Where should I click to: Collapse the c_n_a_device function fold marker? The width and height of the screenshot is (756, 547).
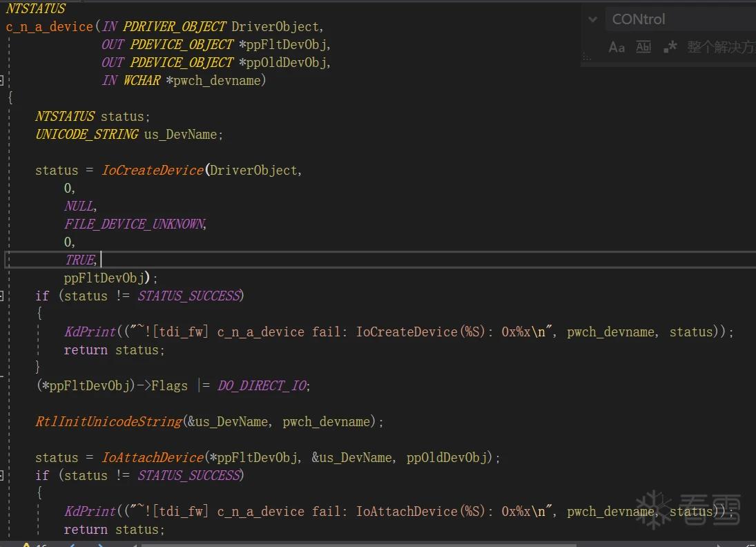pos(2,81)
